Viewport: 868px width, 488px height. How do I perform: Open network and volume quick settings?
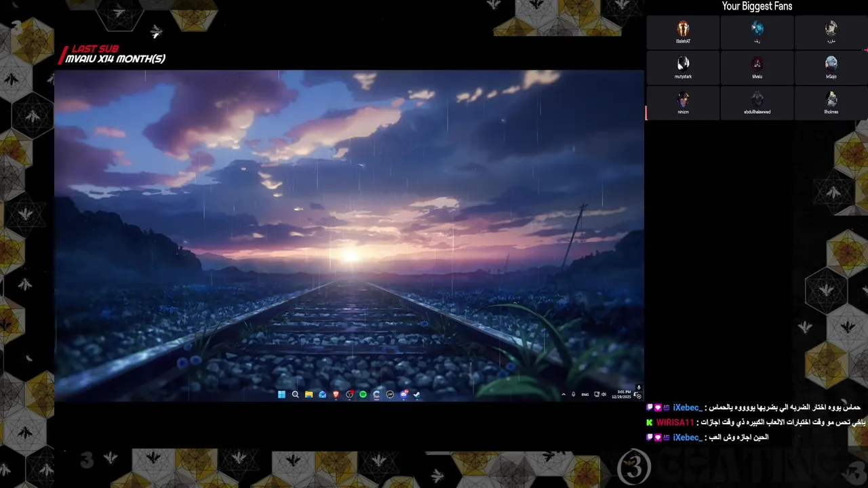point(601,394)
